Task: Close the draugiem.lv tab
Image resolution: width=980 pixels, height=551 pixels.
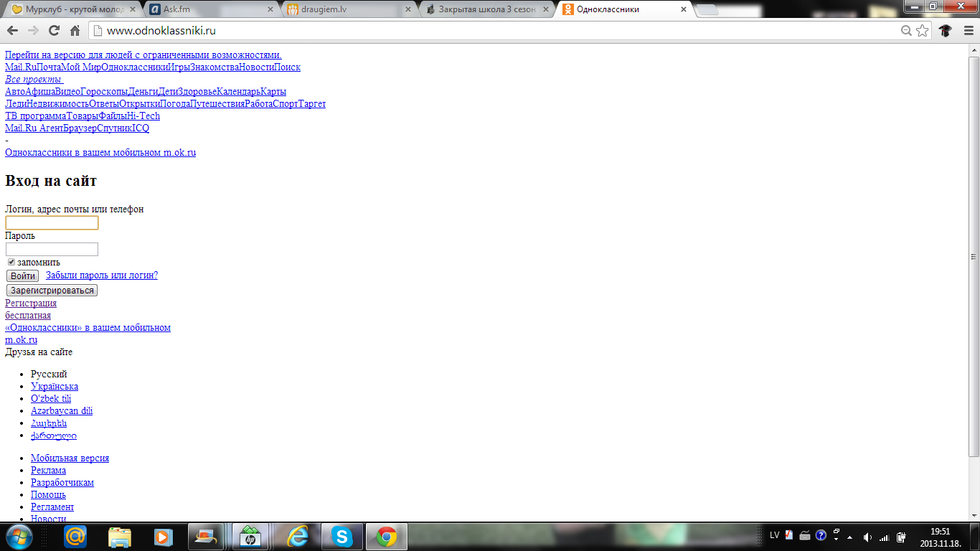Action: point(408,10)
